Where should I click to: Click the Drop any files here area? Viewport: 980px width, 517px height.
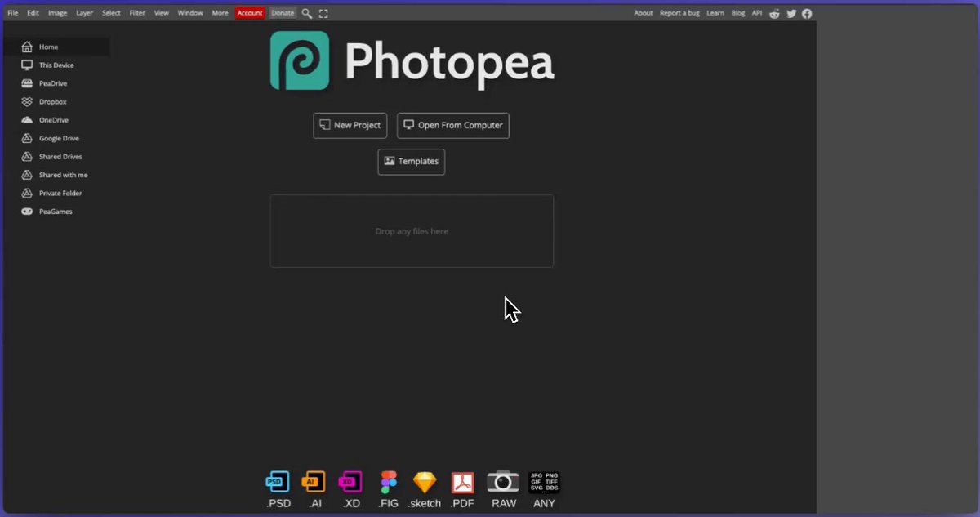pyautogui.click(x=412, y=231)
